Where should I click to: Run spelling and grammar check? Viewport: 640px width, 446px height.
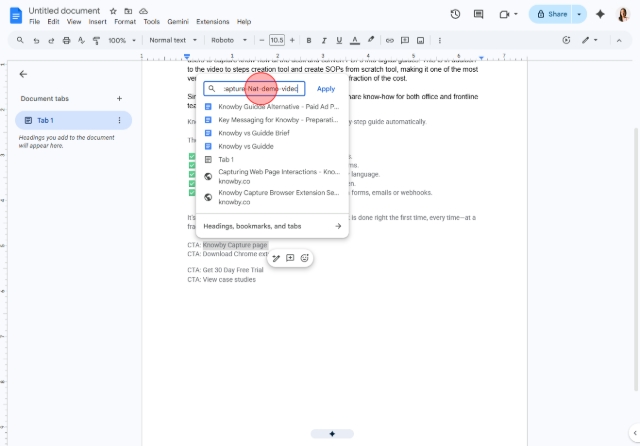(81, 40)
